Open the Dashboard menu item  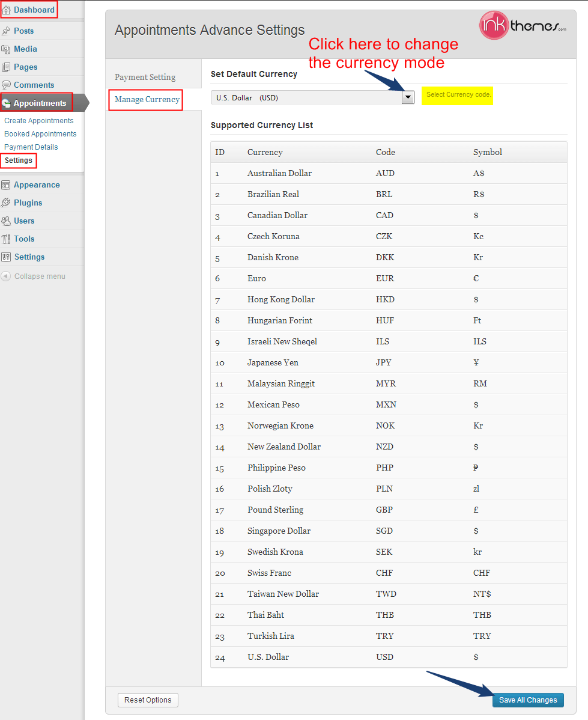34,10
